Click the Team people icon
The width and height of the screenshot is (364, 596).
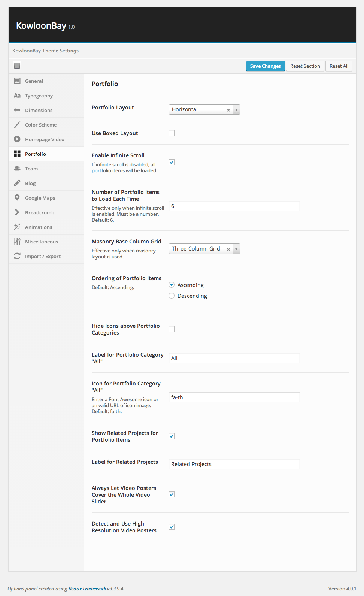point(17,169)
